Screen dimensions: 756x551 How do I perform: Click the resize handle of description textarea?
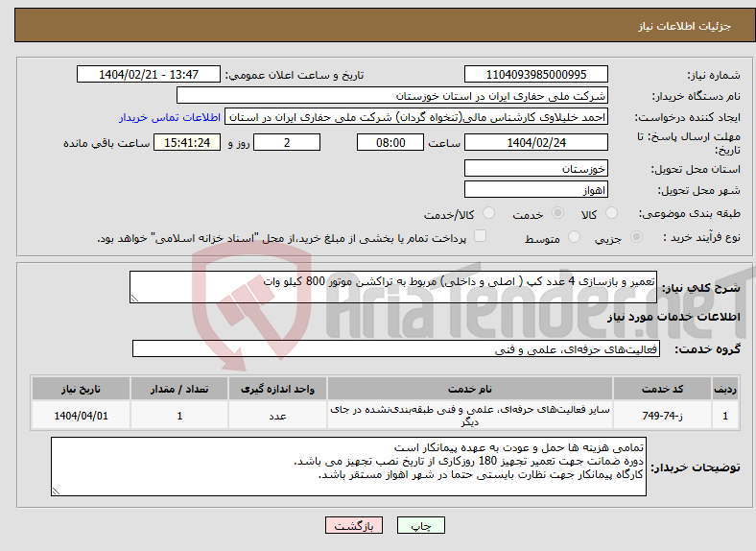click(134, 299)
